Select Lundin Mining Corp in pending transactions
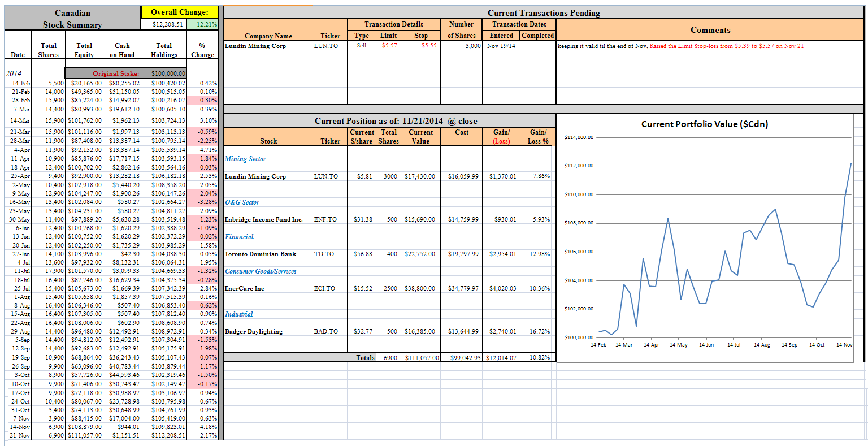Image resolution: width=868 pixels, height=446 pixels. pyautogui.click(x=255, y=46)
